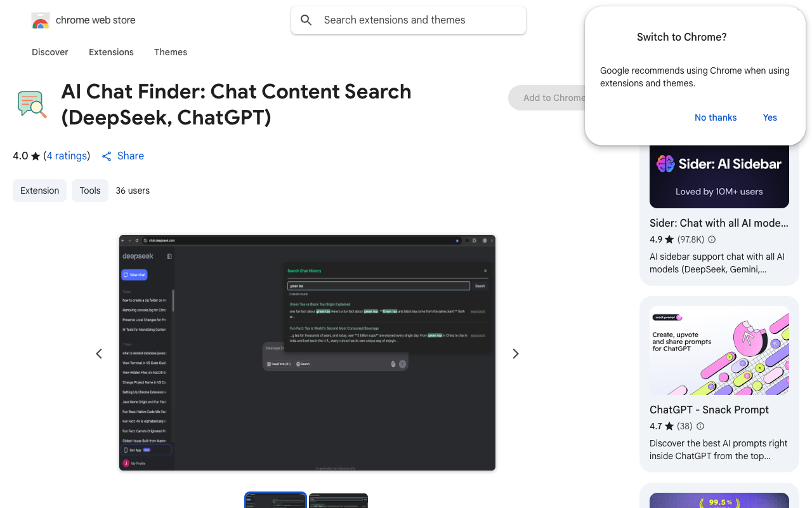
Task: Focus the Search extensions and themes field
Action: tap(409, 20)
